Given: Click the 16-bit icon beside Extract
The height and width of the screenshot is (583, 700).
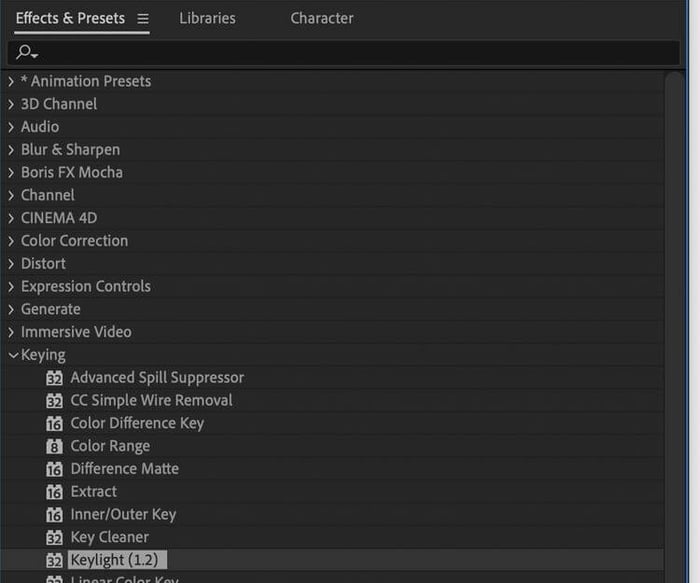Looking at the screenshot, I should [54, 492].
